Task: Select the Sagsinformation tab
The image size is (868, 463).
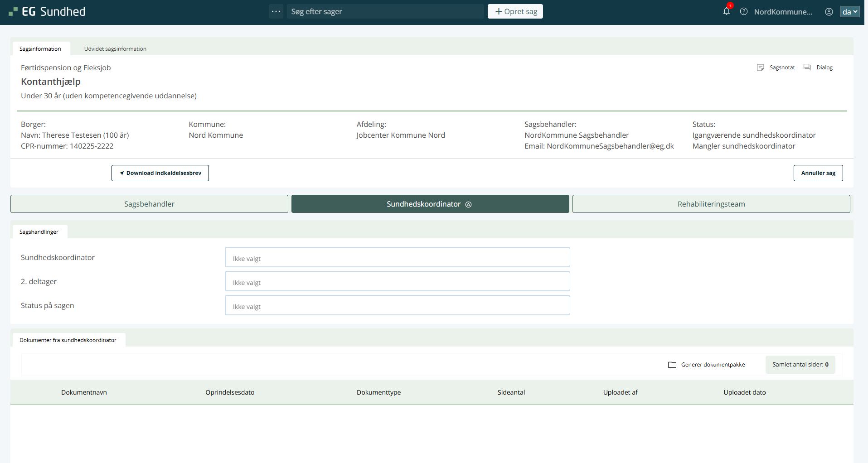Action: point(40,49)
